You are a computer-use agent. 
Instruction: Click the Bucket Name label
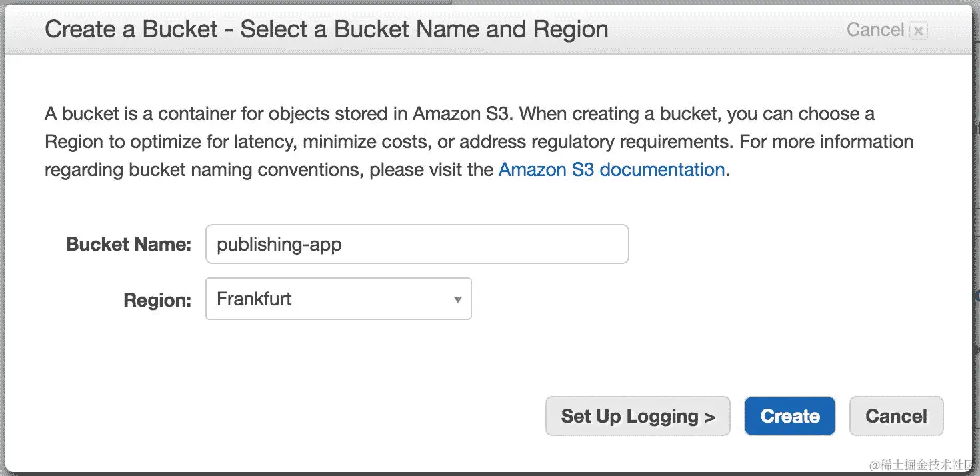click(129, 245)
